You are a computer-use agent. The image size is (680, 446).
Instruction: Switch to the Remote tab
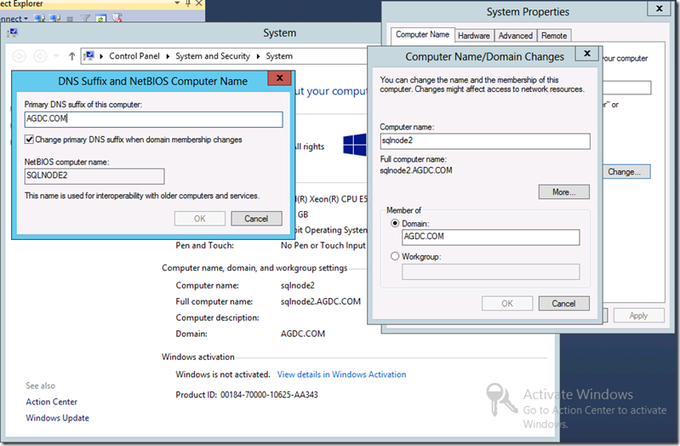click(554, 36)
